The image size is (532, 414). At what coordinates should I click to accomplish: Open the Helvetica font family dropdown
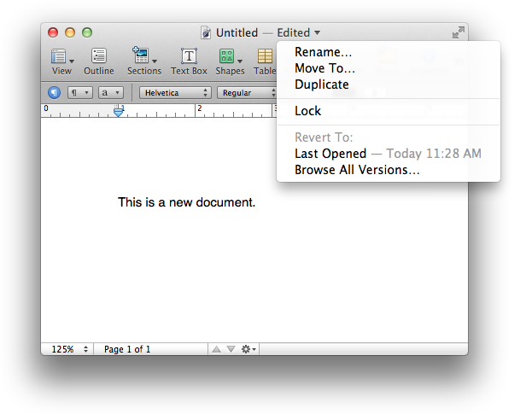(175, 92)
